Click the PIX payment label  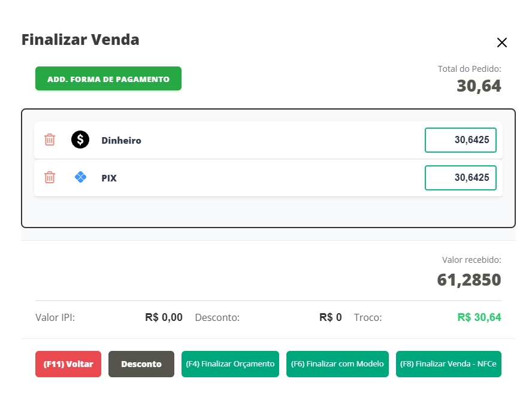click(109, 178)
